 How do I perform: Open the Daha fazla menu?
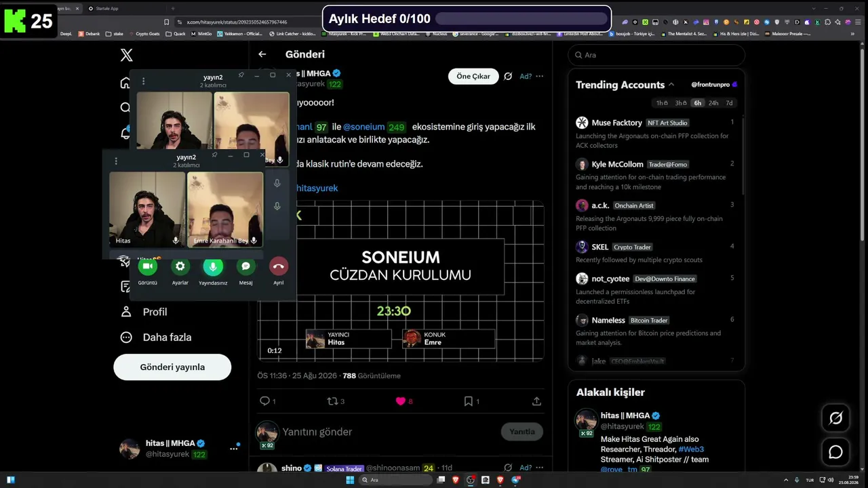(155, 337)
